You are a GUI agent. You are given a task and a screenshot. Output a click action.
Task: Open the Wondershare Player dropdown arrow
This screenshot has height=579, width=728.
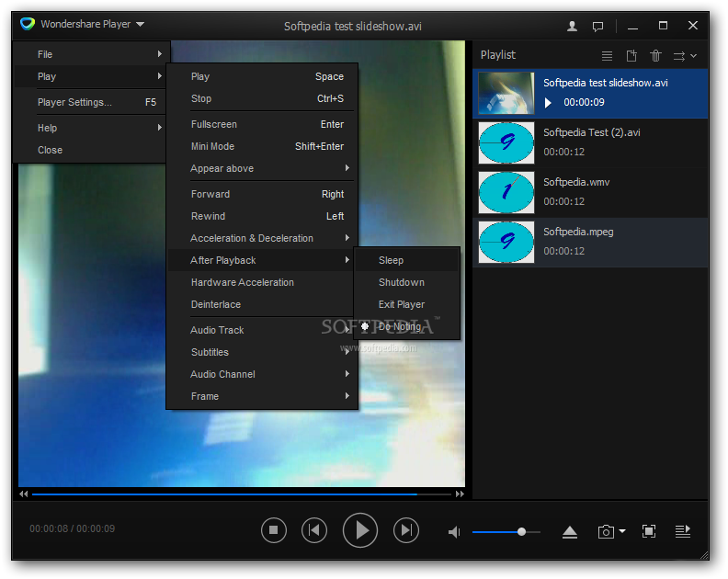coord(141,24)
